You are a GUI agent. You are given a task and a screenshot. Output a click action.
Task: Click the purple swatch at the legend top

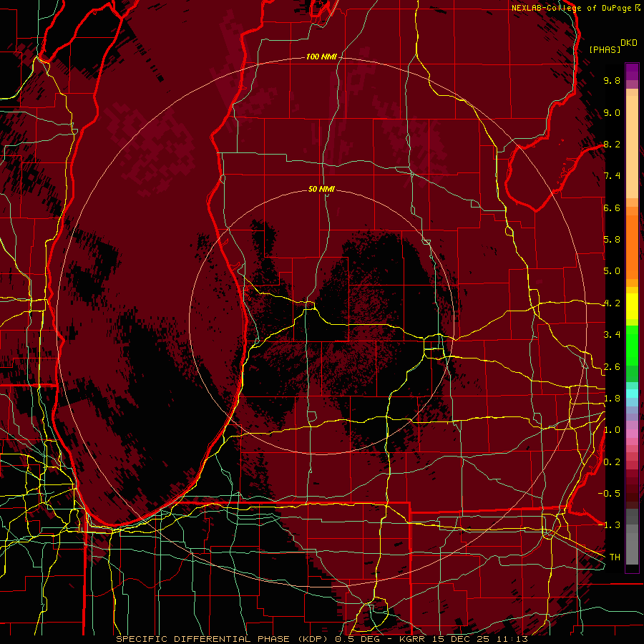[x=632, y=72]
